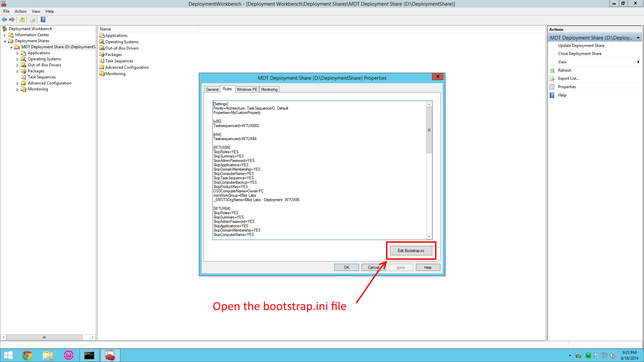Viewport: 644px width, 362px height.
Task: Click the Name column header
Action: coord(149,29)
